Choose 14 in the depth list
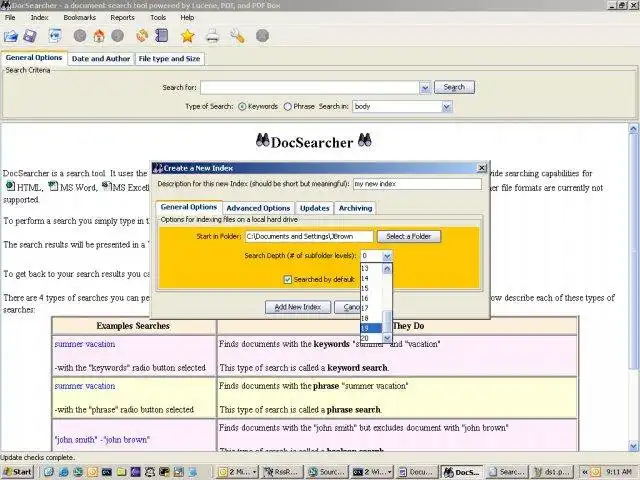The width and height of the screenshot is (640, 480). (371, 278)
